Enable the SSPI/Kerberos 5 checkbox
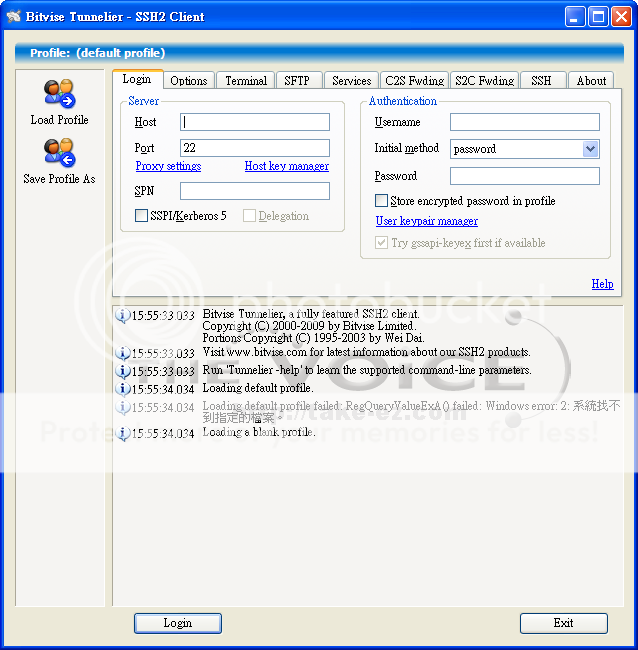This screenshot has height=650, width=638. (141, 216)
